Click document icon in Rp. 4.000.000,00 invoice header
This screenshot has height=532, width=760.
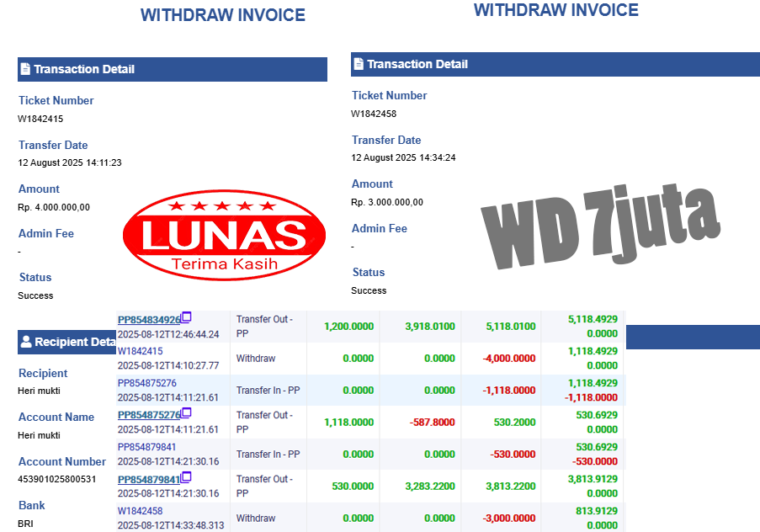coord(26,69)
